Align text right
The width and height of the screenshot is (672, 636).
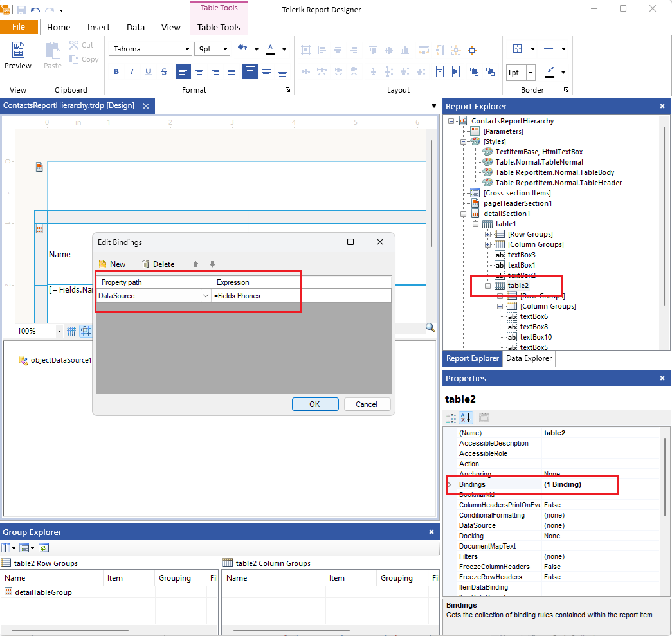pyautogui.click(x=215, y=71)
